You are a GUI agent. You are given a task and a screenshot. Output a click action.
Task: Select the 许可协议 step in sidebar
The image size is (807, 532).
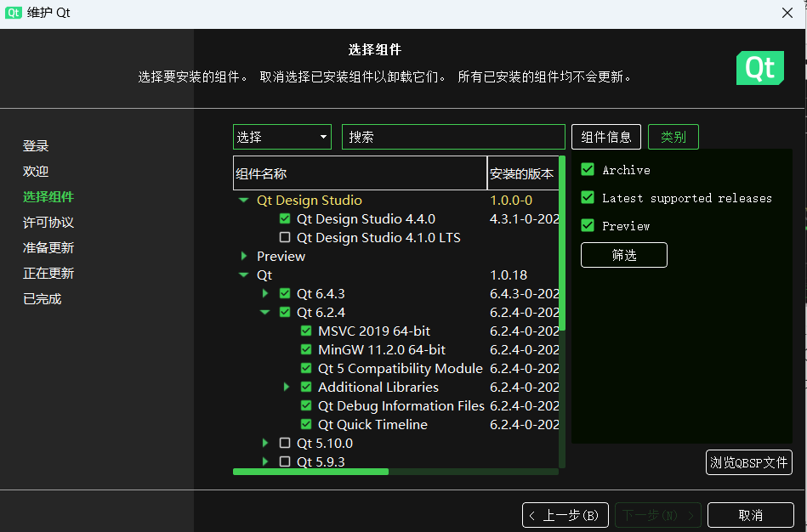(48, 223)
